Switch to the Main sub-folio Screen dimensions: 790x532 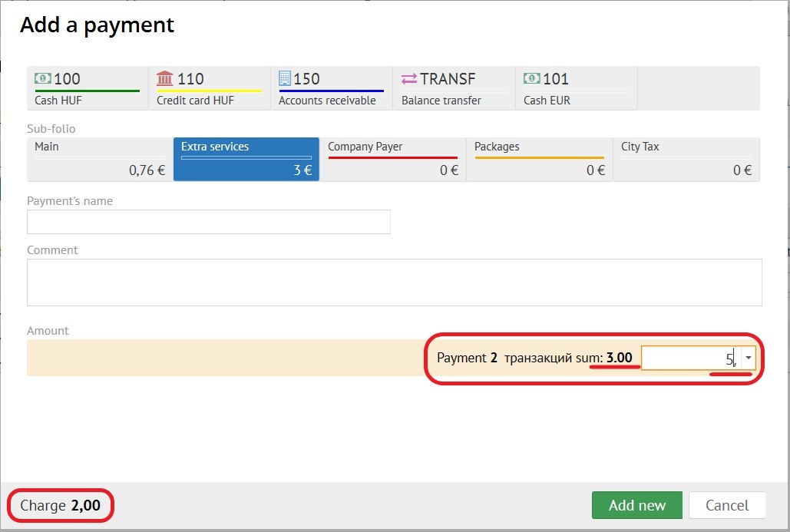tap(100, 160)
